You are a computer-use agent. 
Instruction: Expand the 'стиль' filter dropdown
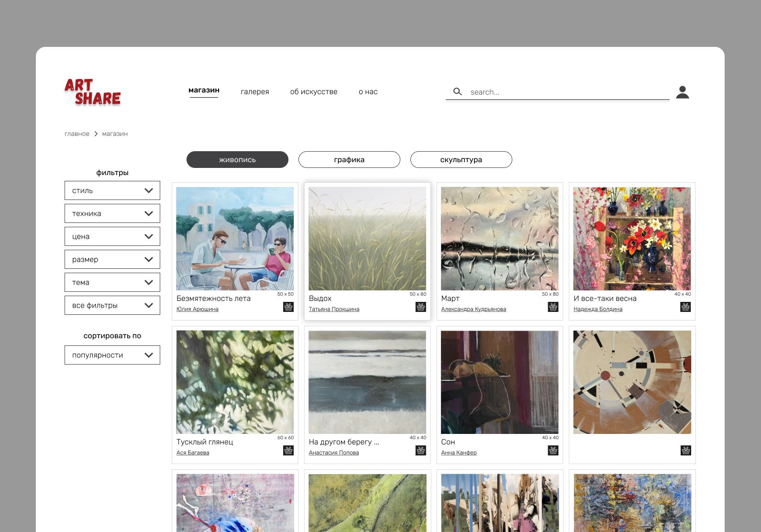pyautogui.click(x=112, y=190)
